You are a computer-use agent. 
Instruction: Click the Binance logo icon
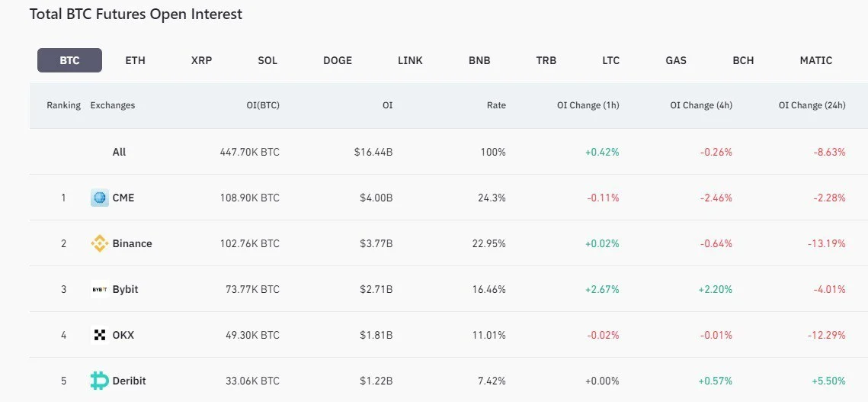(x=100, y=243)
